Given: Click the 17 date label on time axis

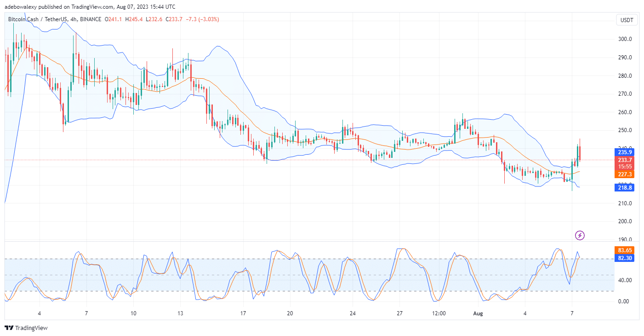Looking at the screenshot, I should point(243,313).
